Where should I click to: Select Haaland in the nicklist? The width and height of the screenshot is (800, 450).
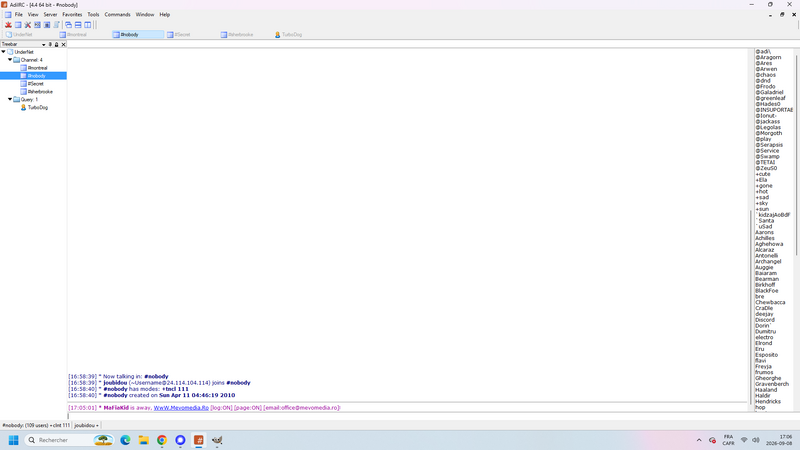766,390
